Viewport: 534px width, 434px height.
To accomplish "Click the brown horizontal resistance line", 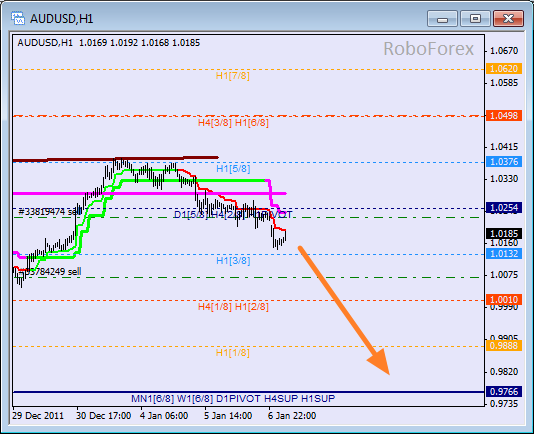I will point(116,159).
